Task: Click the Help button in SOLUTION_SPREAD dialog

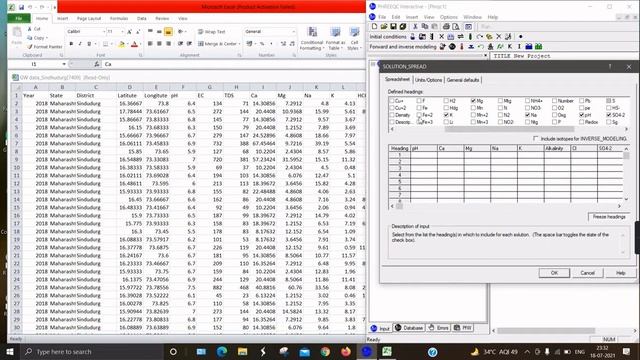Action: click(620, 273)
